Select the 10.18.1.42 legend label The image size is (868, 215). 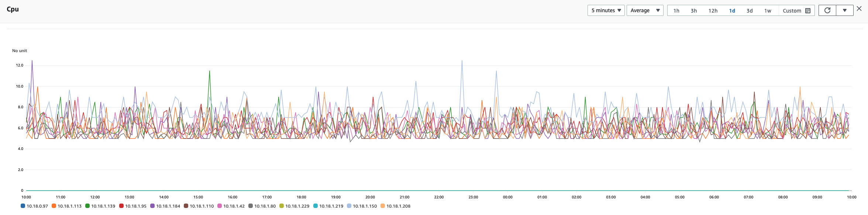point(234,206)
